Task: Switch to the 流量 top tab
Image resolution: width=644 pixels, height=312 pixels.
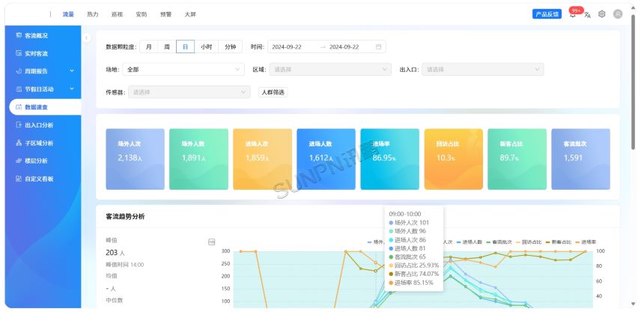Action: click(68, 14)
